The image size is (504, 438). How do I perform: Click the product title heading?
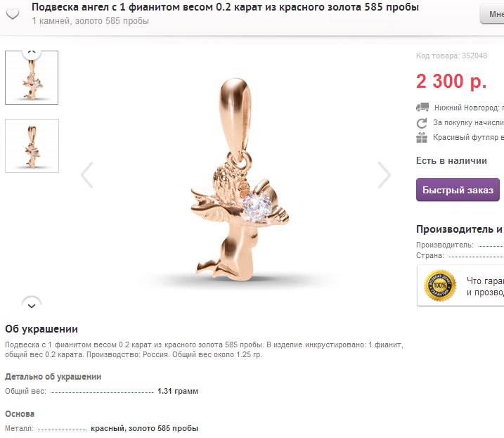[225, 7]
